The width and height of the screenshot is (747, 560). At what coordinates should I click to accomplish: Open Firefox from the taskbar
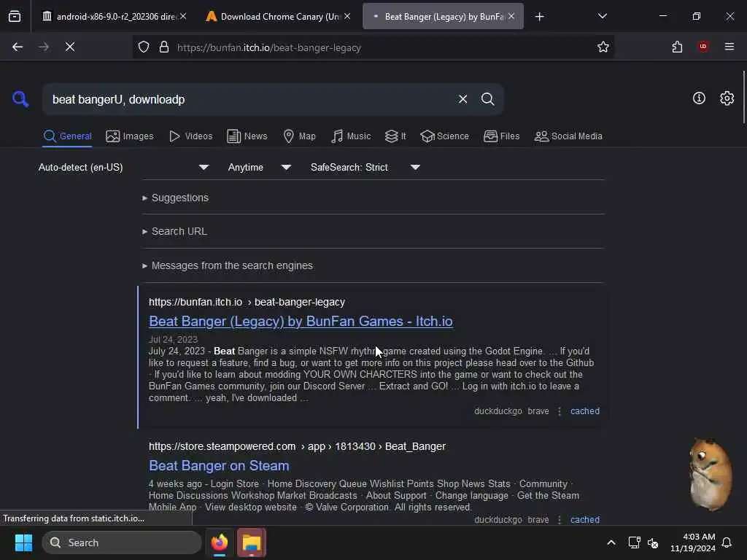click(219, 542)
